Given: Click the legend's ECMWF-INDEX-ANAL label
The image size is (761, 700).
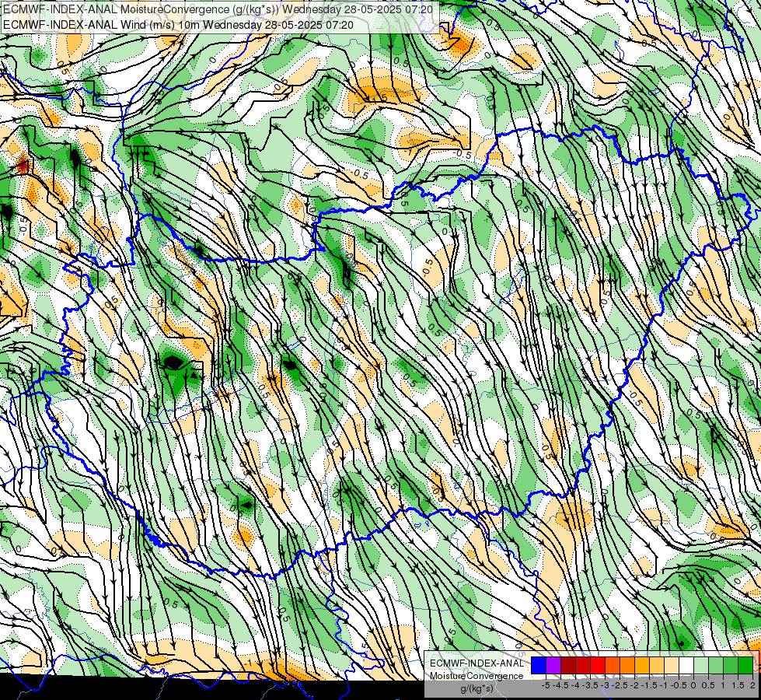Looking at the screenshot, I should click(476, 663).
